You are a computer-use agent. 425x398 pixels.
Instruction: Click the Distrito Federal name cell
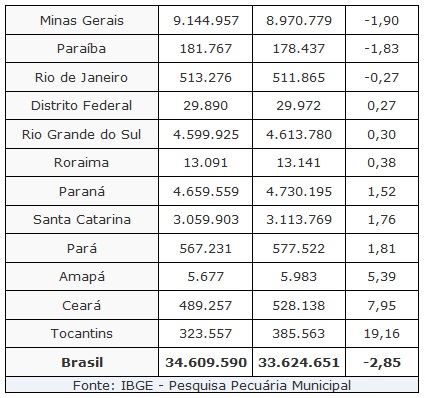82,106
